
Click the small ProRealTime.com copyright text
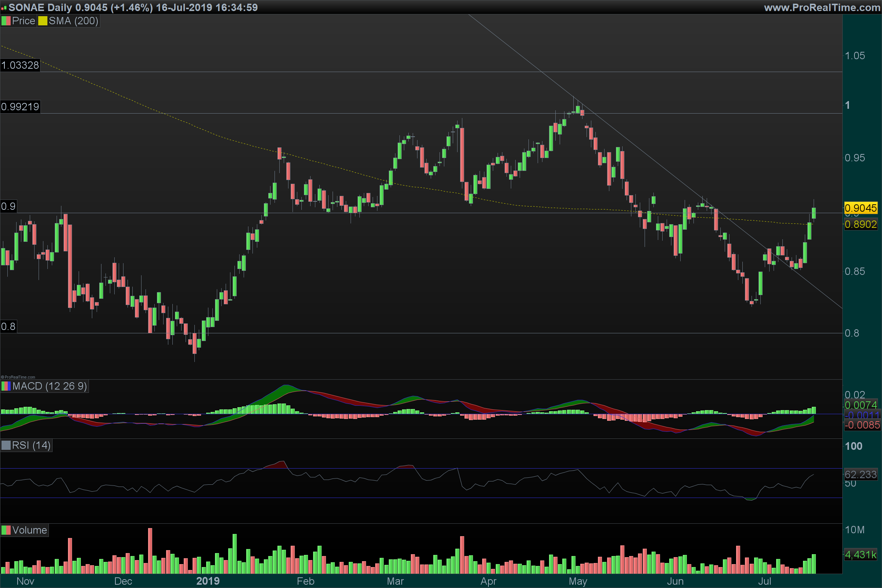tap(18, 377)
